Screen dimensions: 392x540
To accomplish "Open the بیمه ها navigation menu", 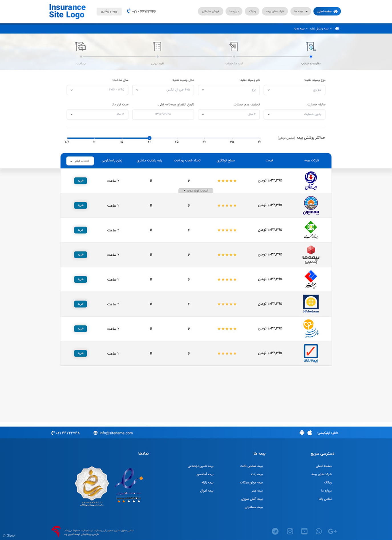I will click(301, 11).
